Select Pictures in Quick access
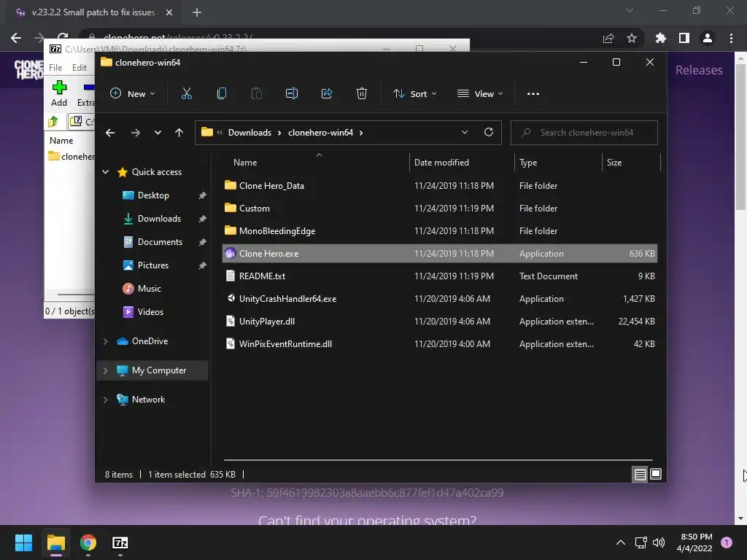This screenshot has width=747, height=560. (x=153, y=265)
